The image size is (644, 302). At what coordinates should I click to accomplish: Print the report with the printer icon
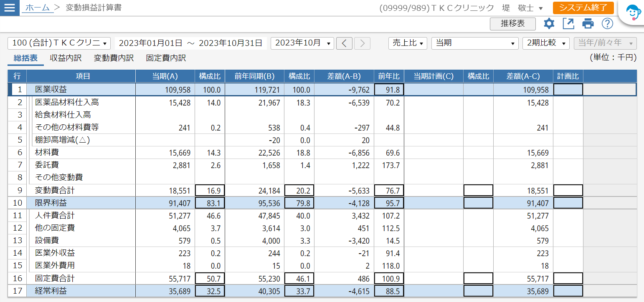point(588,24)
